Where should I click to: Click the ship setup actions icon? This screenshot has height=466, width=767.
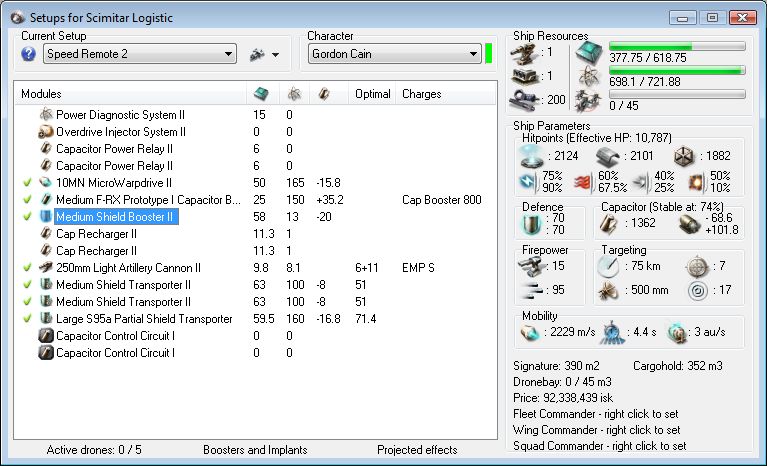point(257,54)
